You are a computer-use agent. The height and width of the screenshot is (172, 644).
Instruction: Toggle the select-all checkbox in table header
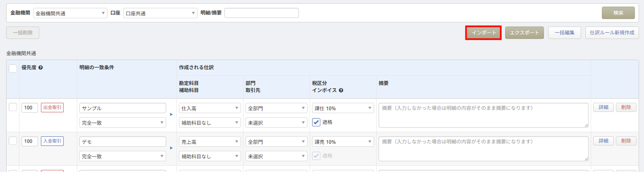tap(13, 68)
